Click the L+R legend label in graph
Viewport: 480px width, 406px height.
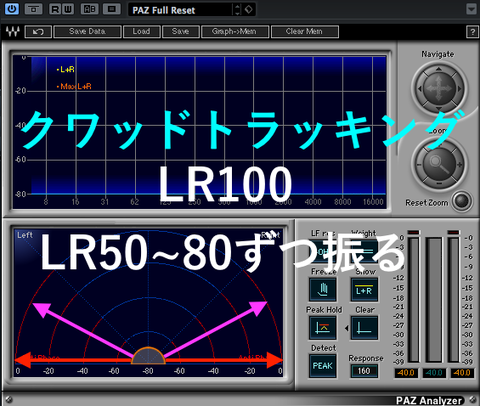(x=66, y=69)
